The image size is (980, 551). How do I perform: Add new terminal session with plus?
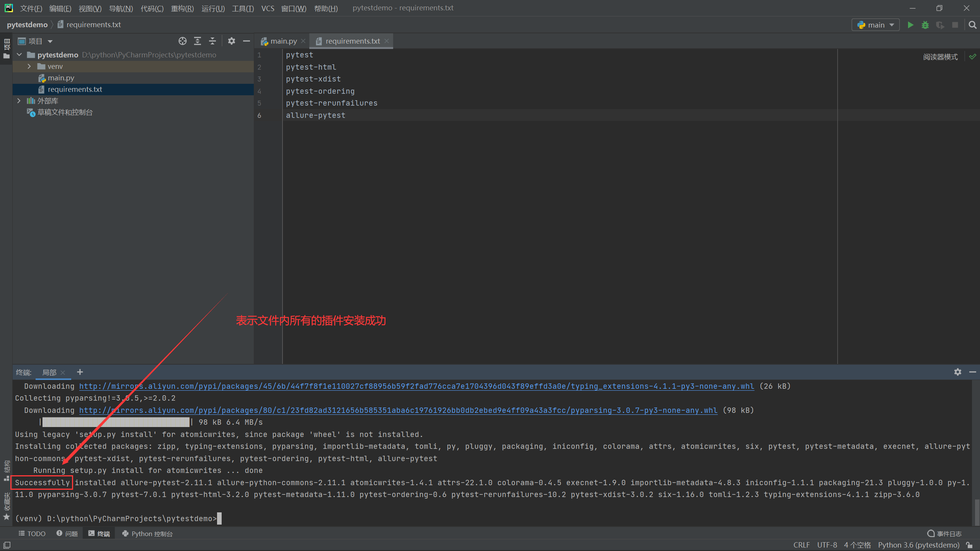pos(80,372)
